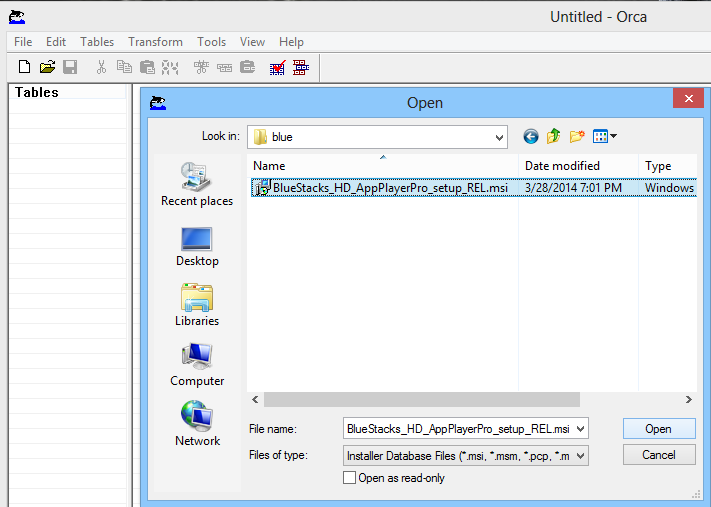
Task: Open Network from the places bar
Action: tap(197, 424)
